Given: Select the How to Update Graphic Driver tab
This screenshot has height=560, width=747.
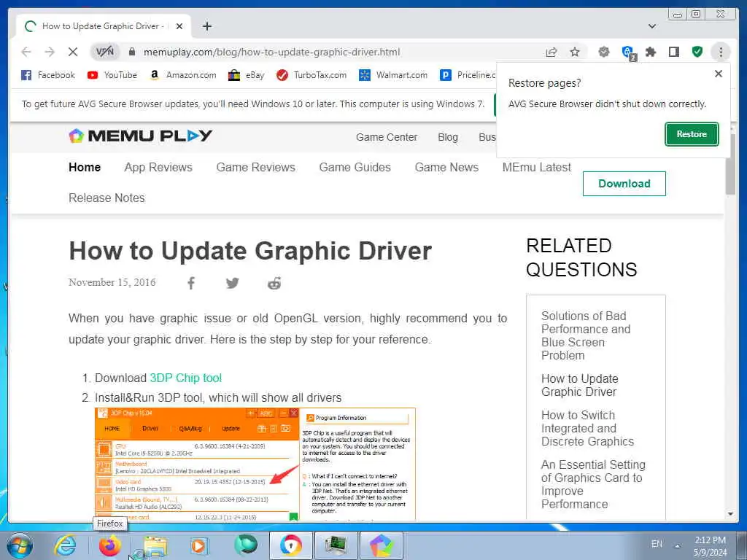Looking at the screenshot, I should pyautogui.click(x=104, y=26).
